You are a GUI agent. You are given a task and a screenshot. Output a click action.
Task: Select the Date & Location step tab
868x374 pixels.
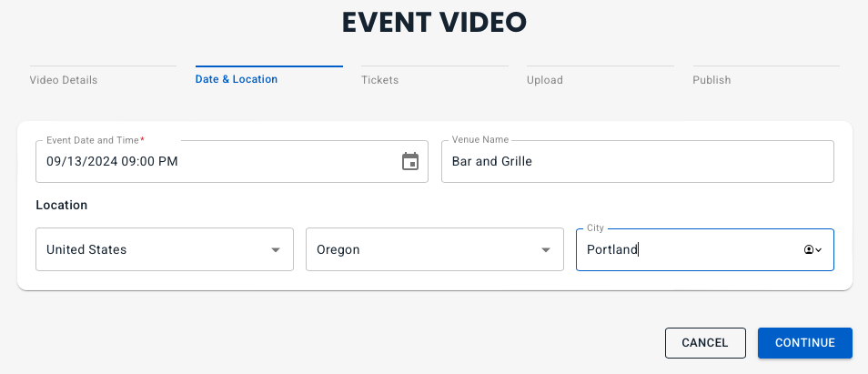coord(237,79)
